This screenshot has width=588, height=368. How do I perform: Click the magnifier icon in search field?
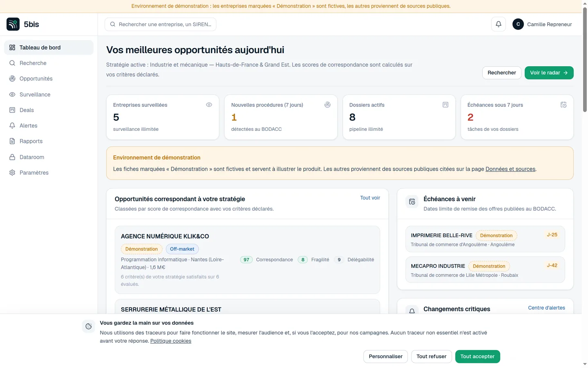coord(113,24)
